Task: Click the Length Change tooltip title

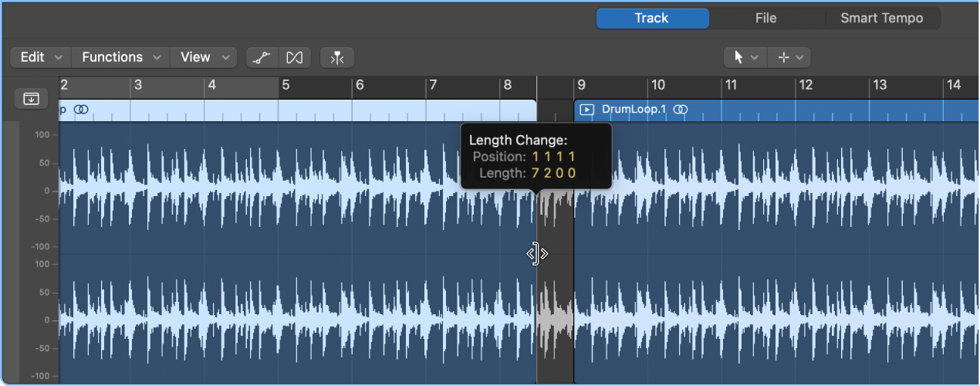Action: (x=518, y=141)
